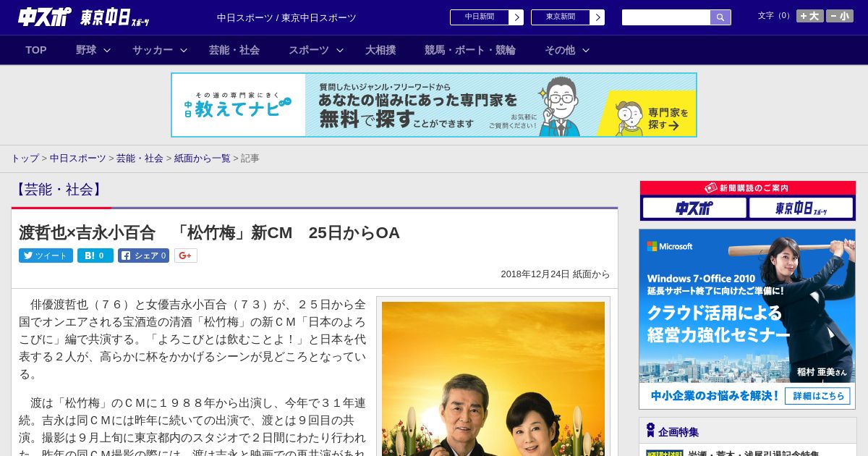This screenshot has width=868, height=456.
Task: Open the article photo of 渡哲也 and 吉永小百合
Action: click(493, 379)
